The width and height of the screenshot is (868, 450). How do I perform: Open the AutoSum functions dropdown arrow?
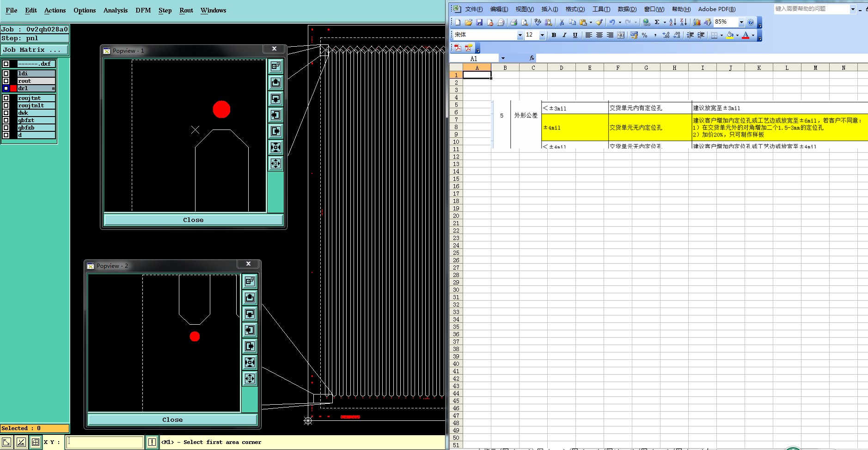pyautogui.click(x=665, y=22)
